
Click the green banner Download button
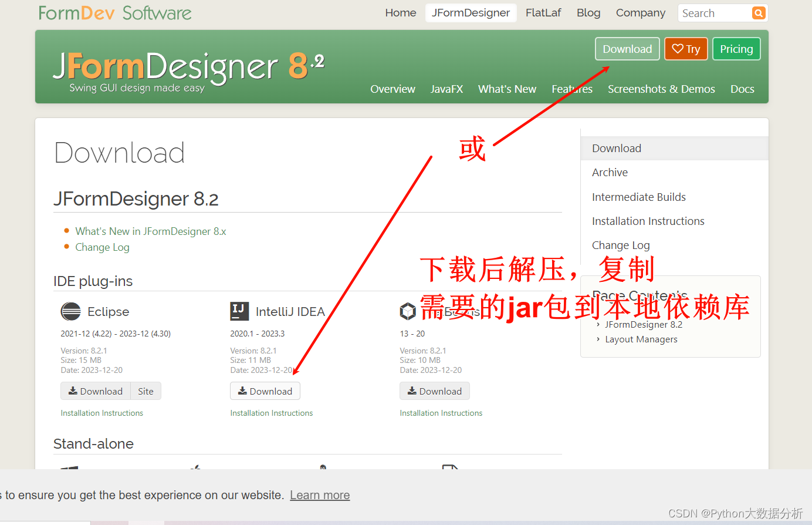click(x=627, y=49)
